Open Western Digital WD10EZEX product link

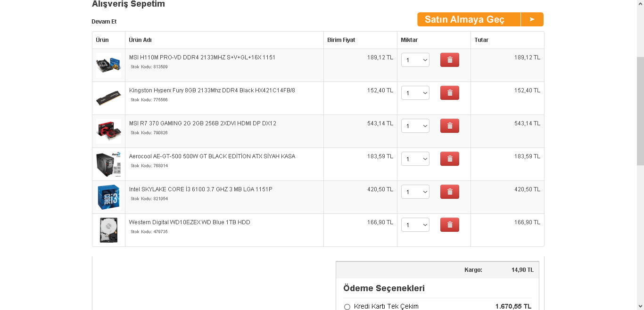(190, 222)
